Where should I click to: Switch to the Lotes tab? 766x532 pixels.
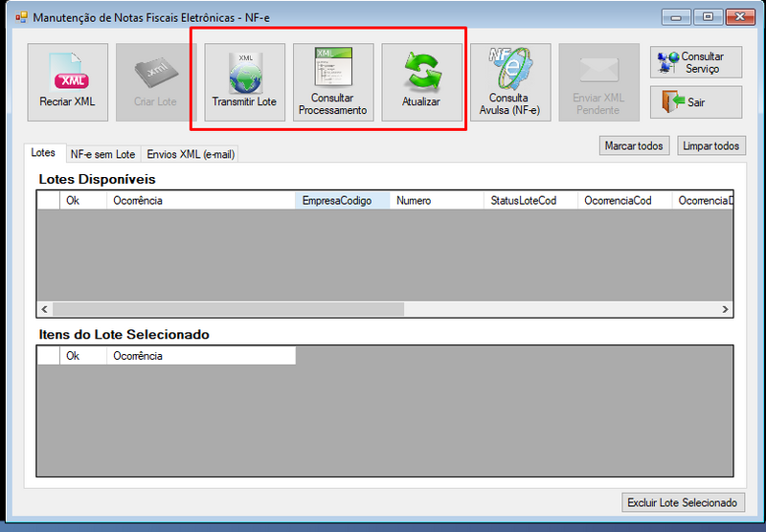click(x=43, y=153)
